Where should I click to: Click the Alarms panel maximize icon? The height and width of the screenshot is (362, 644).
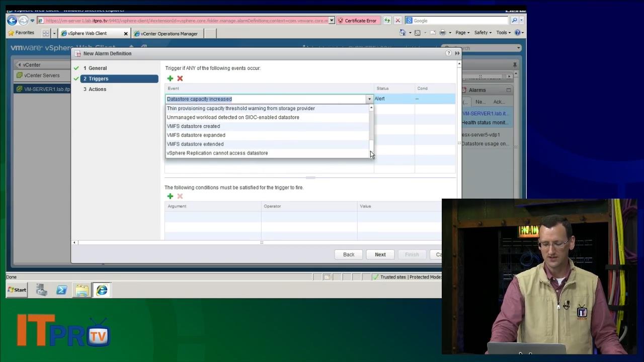508,90
